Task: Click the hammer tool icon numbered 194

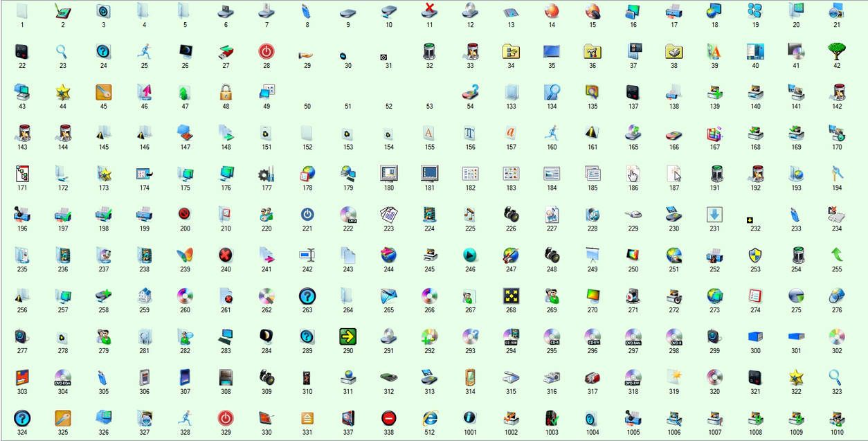Action: 837,174
